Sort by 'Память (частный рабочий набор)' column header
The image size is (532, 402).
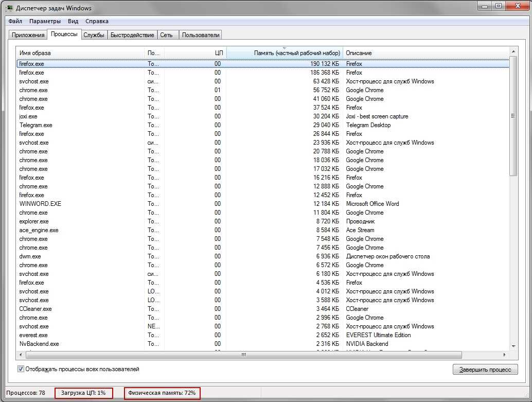pos(284,53)
